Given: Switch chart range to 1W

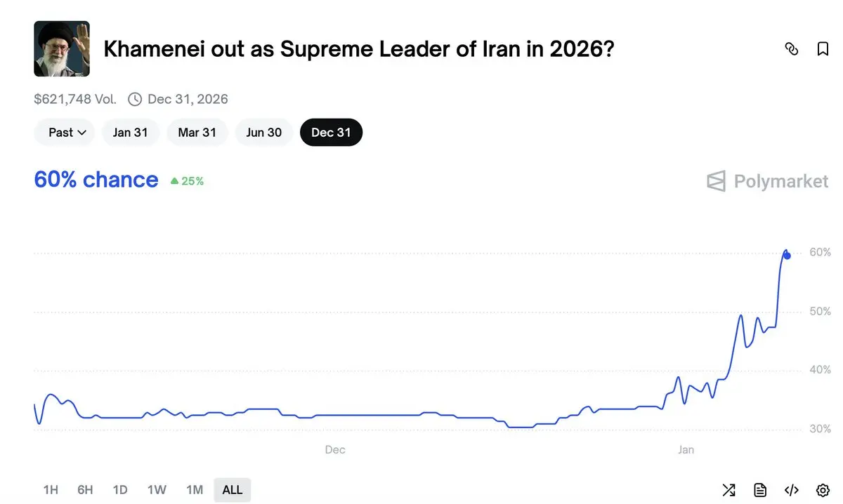Looking at the screenshot, I should (x=157, y=490).
